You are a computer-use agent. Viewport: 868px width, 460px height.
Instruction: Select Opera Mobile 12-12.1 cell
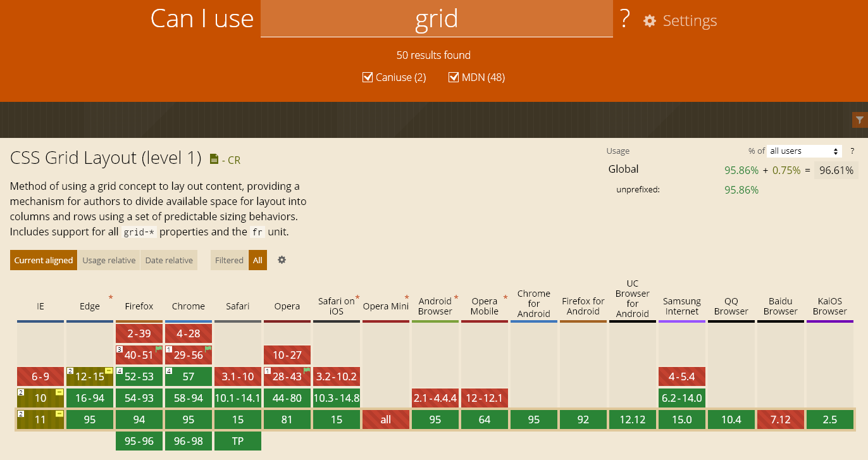(x=485, y=398)
